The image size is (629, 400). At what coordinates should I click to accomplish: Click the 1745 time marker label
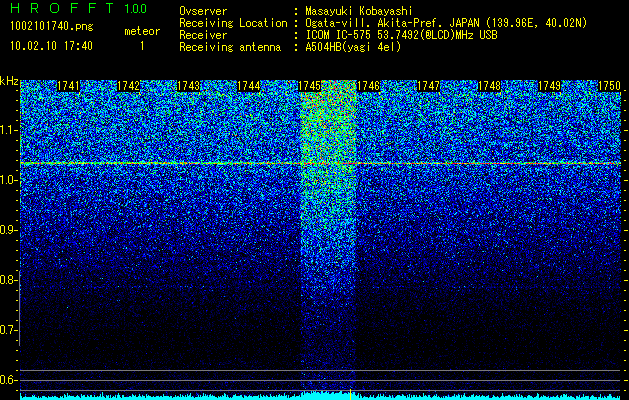pos(310,86)
